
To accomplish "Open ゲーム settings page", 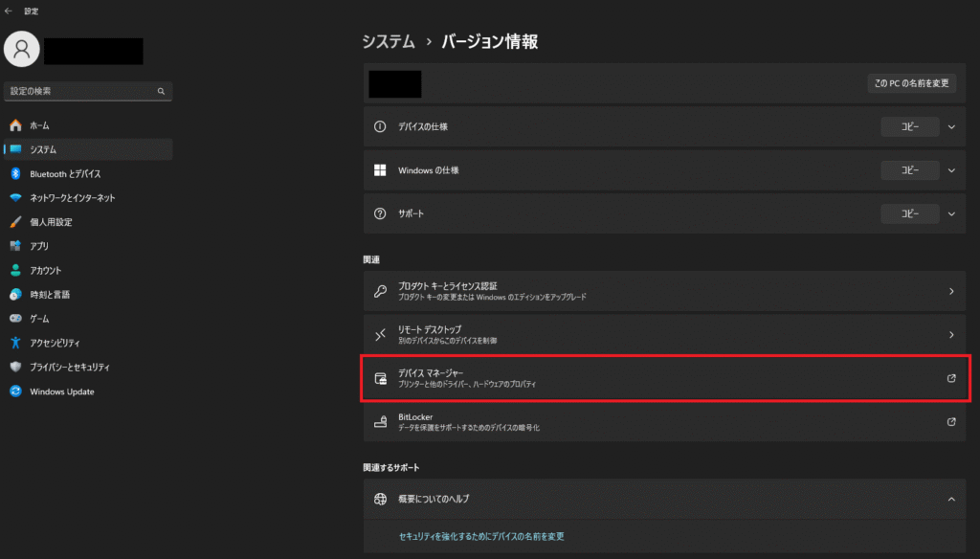I will [x=88, y=319].
